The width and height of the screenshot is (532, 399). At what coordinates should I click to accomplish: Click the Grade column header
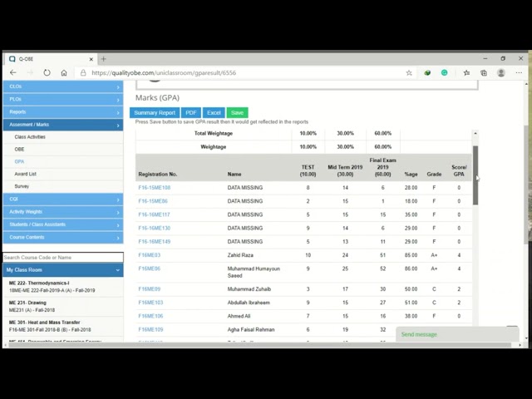[x=434, y=175]
